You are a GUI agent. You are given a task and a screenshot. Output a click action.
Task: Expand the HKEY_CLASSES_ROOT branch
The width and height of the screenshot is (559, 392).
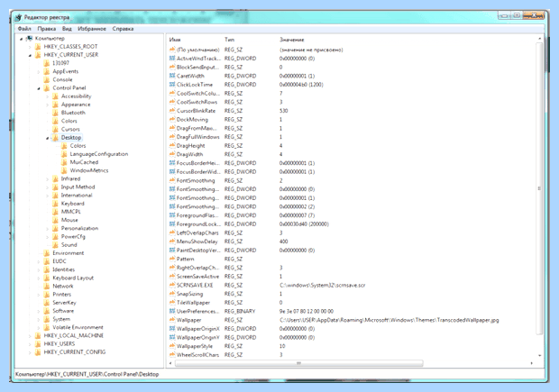coord(30,47)
